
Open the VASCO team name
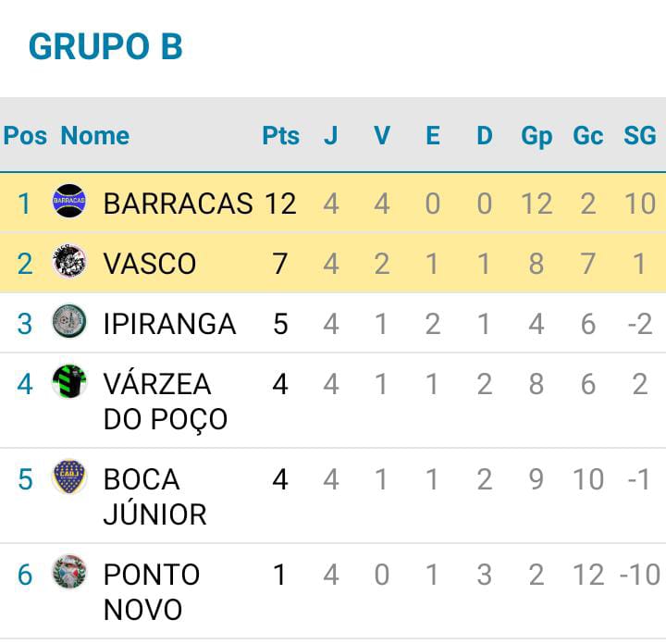(x=150, y=264)
